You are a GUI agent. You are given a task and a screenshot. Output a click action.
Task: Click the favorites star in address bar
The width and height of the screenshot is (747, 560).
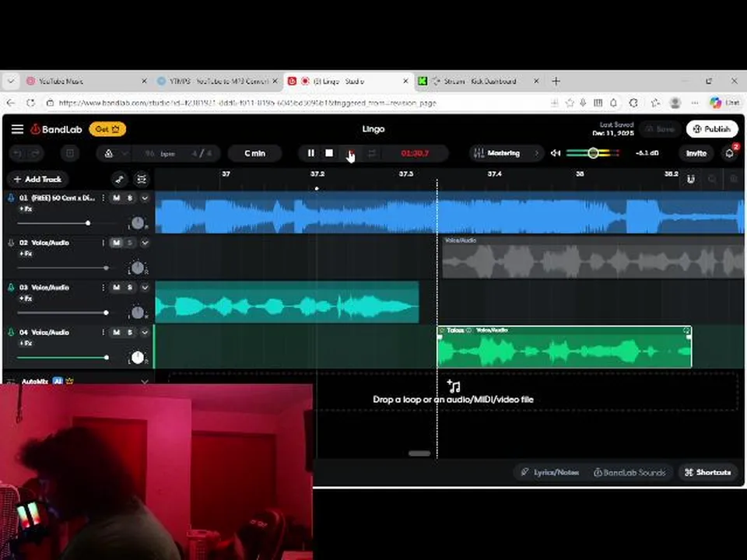570,103
